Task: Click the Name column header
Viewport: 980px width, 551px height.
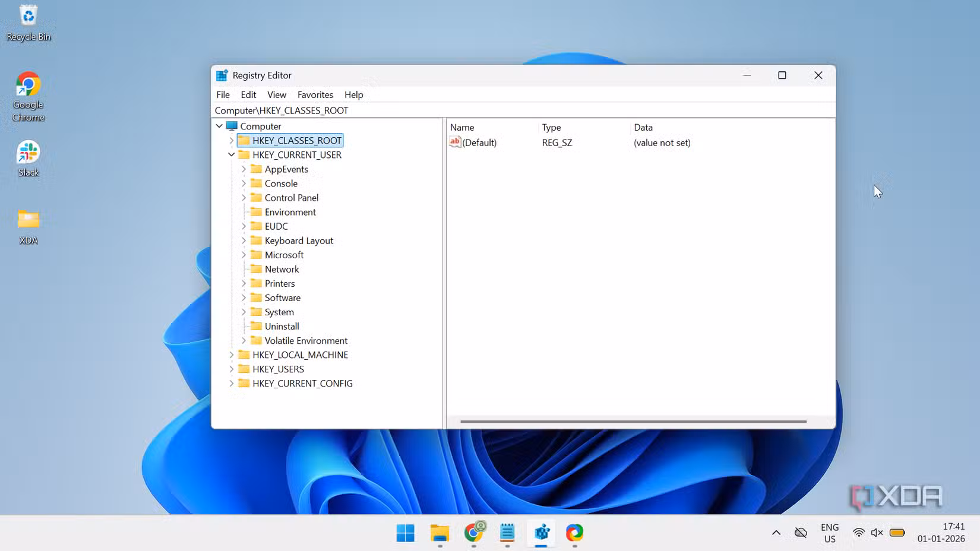Action: (462, 127)
